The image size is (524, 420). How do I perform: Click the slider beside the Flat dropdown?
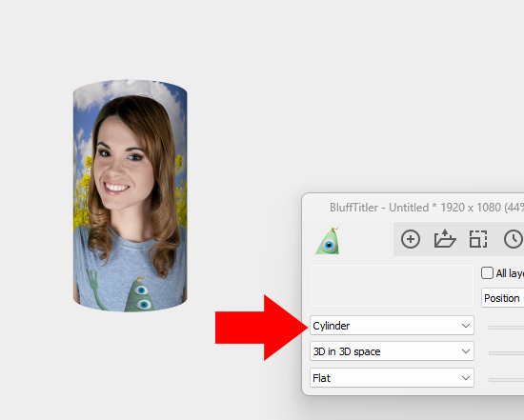point(506,380)
